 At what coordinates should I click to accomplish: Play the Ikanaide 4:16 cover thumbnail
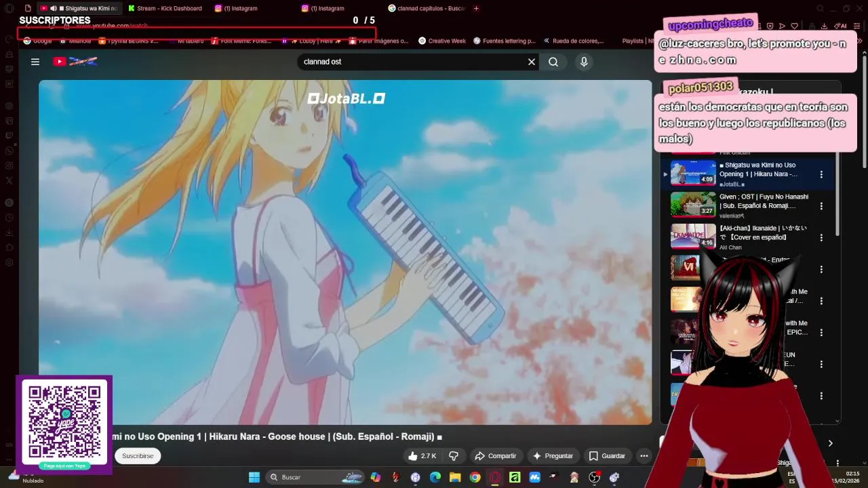click(x=693, y=237)
